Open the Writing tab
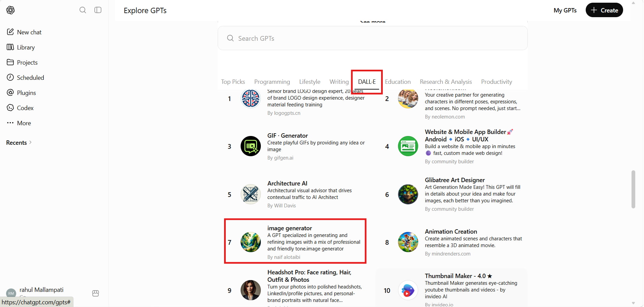This screenshot has height=307, width=644. pos(339,82)
